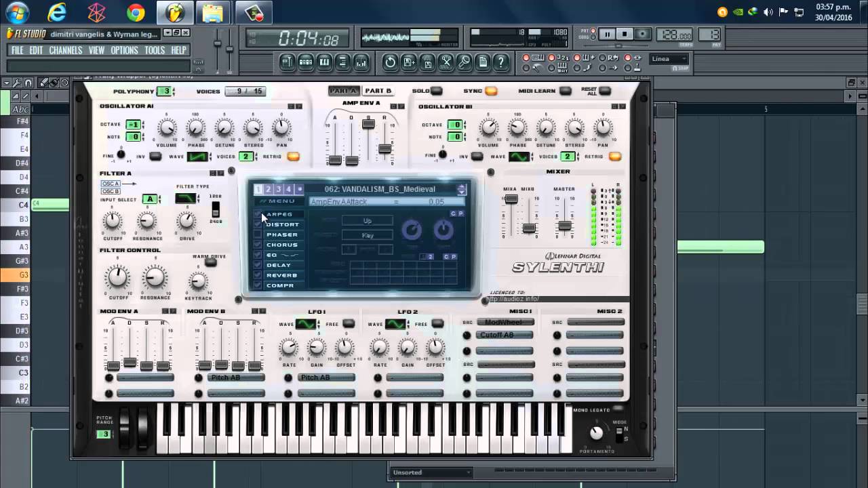Arm the transport record button
The width and height of the screenshot is (868, 488).
(643, 35)
